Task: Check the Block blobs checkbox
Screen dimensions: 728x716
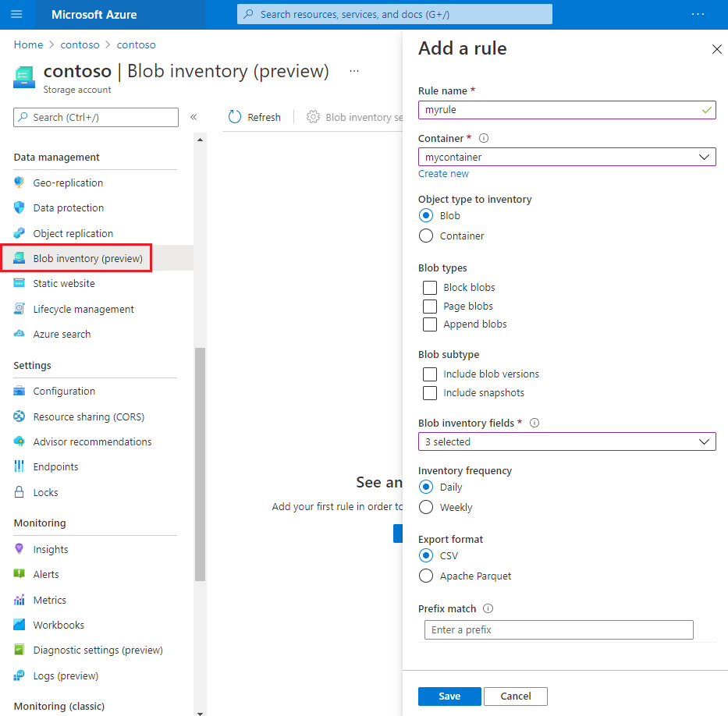Action: click(429, 287)
